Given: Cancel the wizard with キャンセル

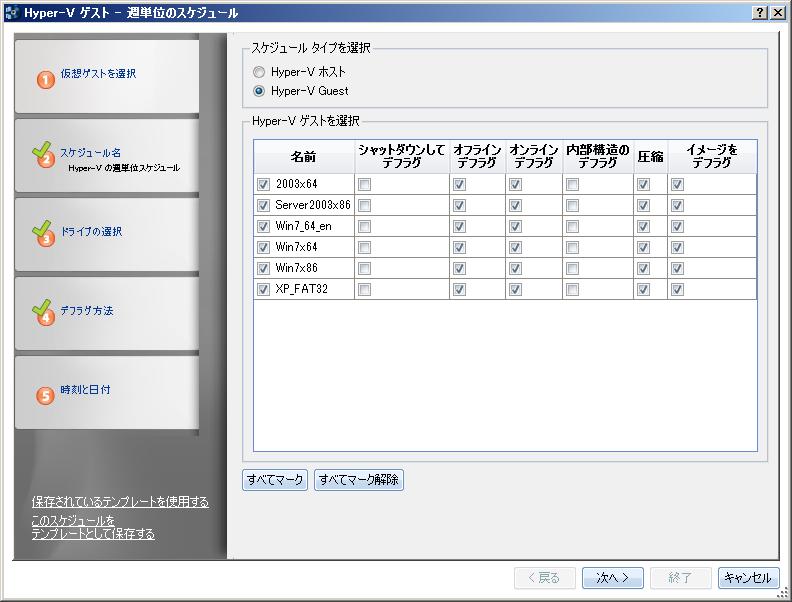Looking at the screenshot, I should click(x=748, y=578).
